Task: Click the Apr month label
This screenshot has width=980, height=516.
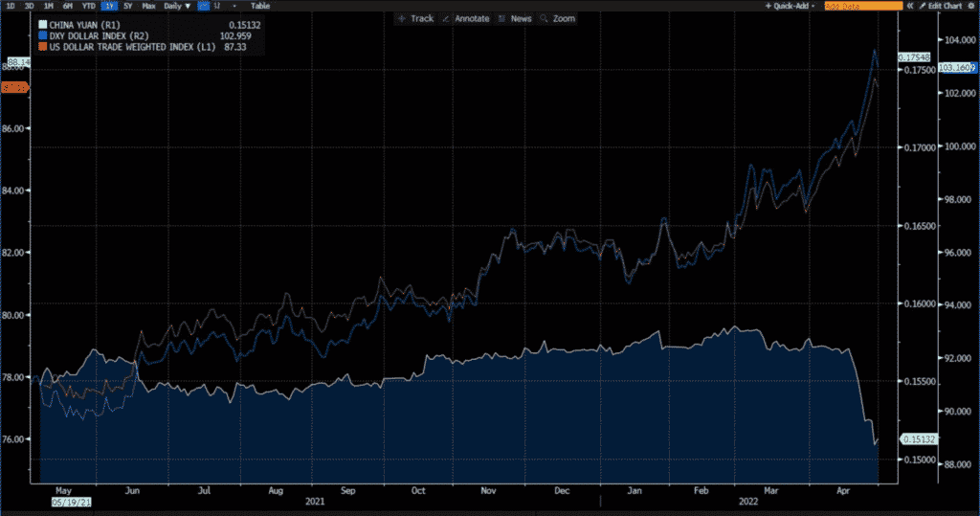Action: tap(843, 491)
